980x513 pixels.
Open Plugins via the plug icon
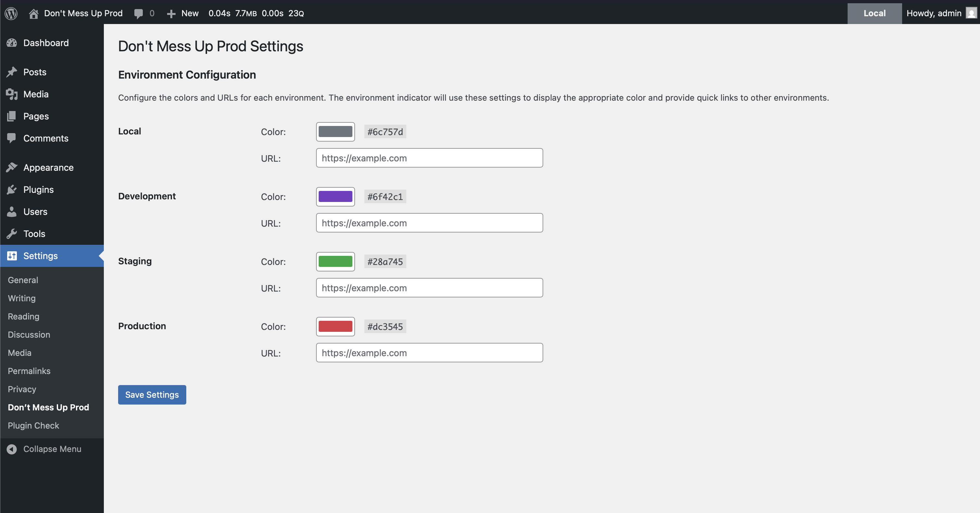(12, 189)
